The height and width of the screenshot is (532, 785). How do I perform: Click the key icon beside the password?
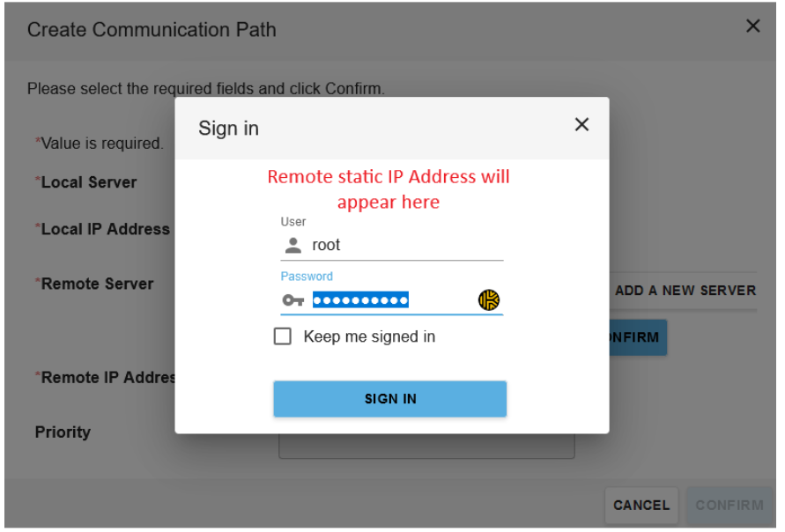293,301
